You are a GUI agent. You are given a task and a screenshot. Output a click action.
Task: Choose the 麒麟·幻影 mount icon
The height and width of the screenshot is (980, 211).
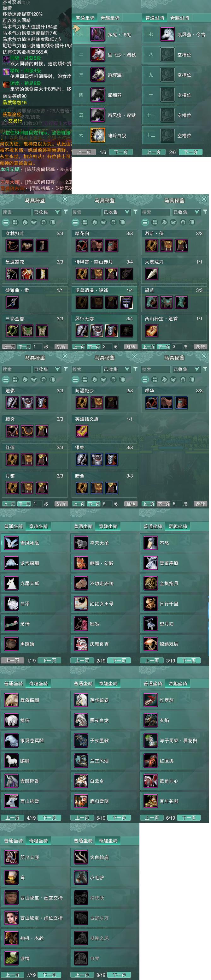81,563
